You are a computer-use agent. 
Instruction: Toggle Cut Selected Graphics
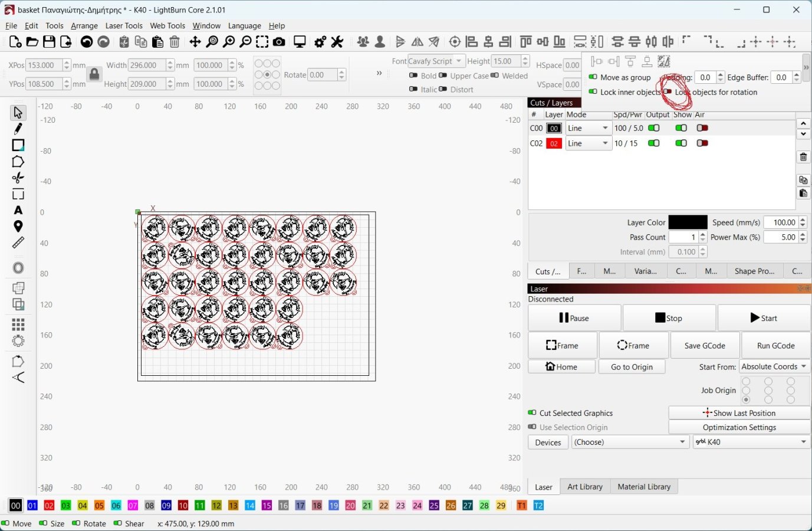[532, 413]
